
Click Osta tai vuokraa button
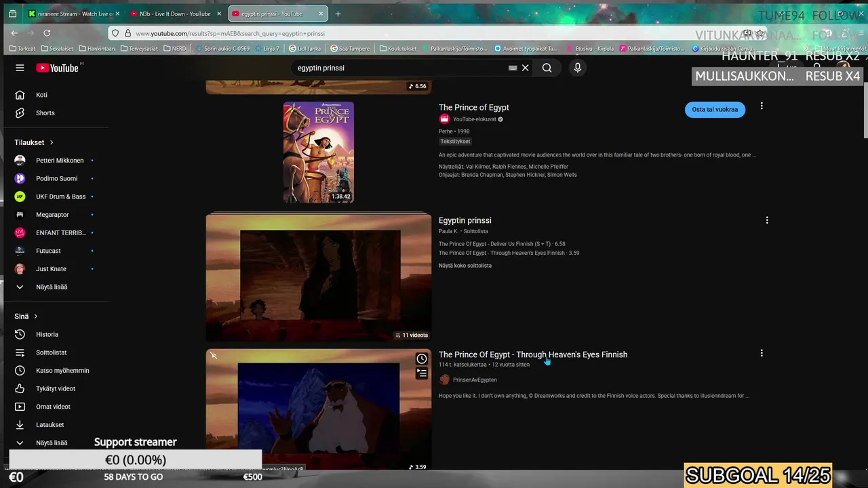tap(715, 109)
